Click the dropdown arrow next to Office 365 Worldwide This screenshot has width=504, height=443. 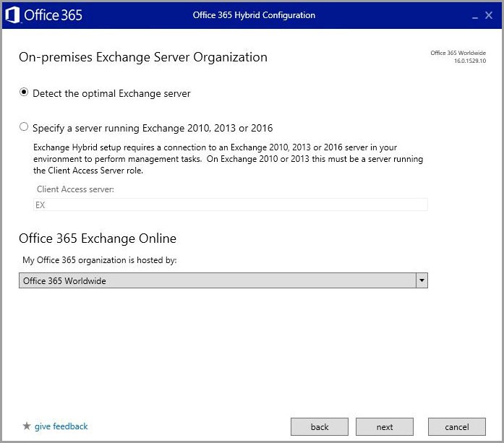(x=422, y=280)
